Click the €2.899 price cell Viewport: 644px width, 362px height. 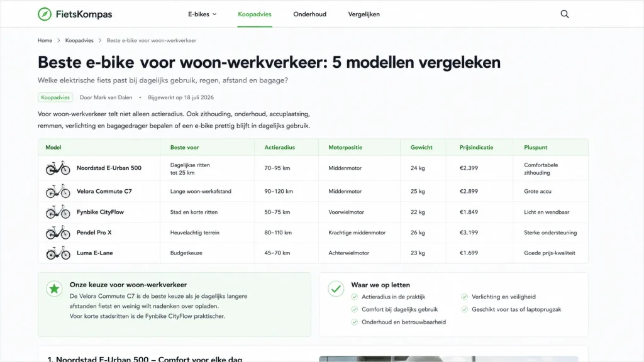point(469,191)
